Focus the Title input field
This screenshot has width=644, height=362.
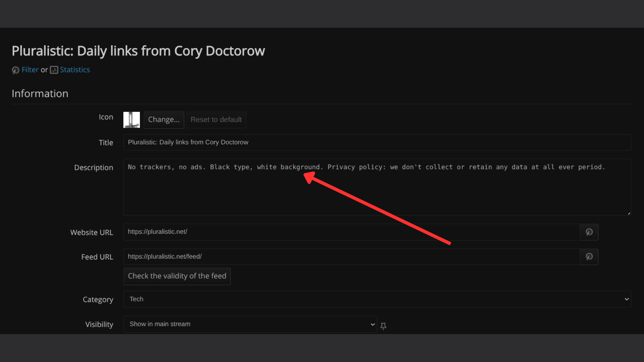tap(377, 142)
